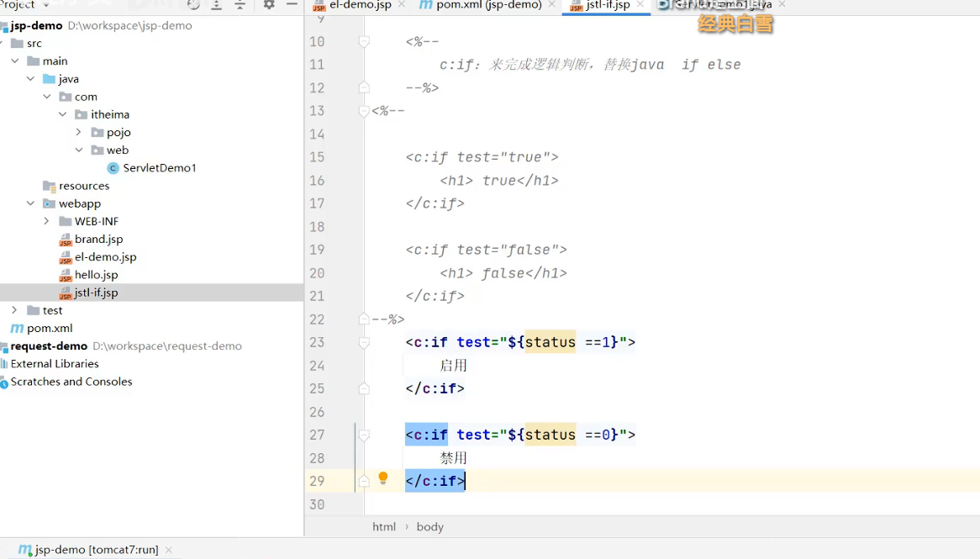Toggle code fold marker on line 27
This screenshot has width=980, height=559.
(364, 435)
